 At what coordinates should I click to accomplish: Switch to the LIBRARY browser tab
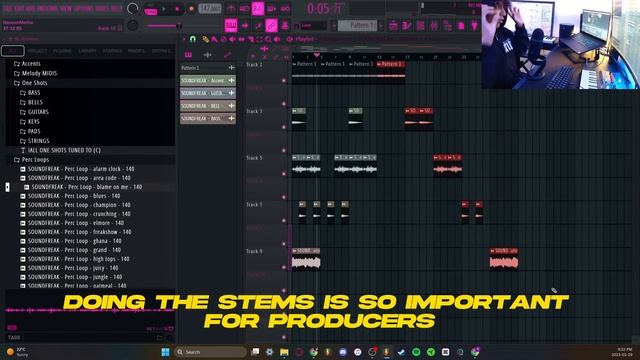87,51
